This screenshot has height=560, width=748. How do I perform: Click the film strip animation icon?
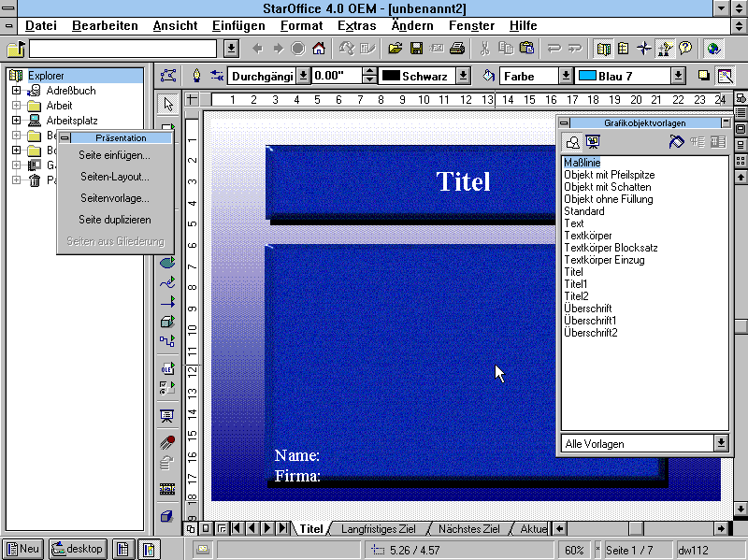coord(167,489)
